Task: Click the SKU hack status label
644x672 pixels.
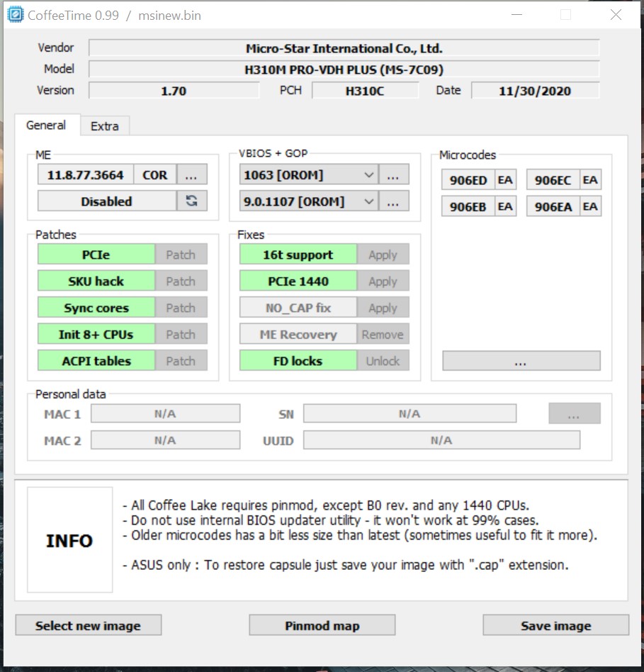Action: [96, 281]
